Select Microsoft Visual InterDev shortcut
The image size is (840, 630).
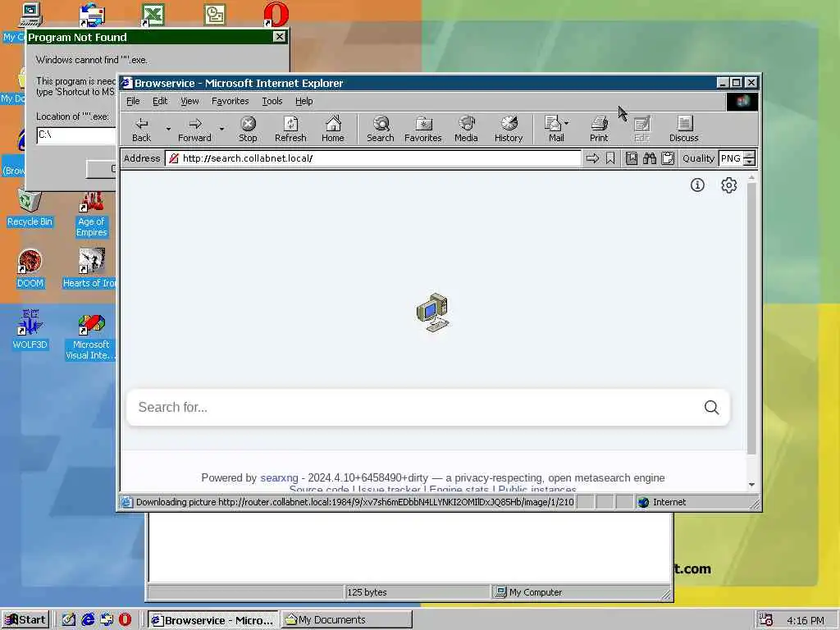click(90, 337)
